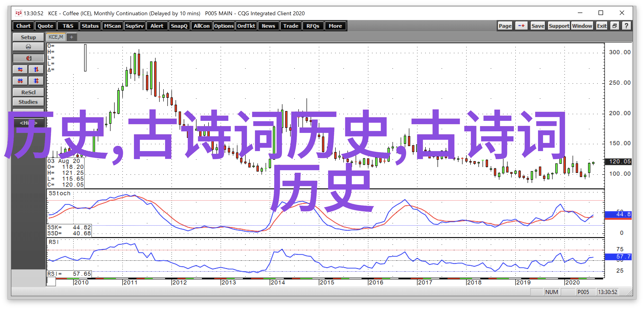Click the 300.00 price scale label
The height and width of the screenshot is (309, 644).
(x=619, y=52)
